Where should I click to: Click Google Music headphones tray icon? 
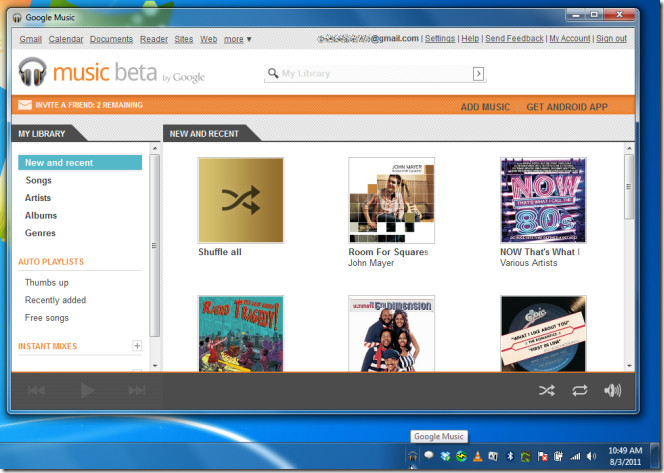point(412,456)
